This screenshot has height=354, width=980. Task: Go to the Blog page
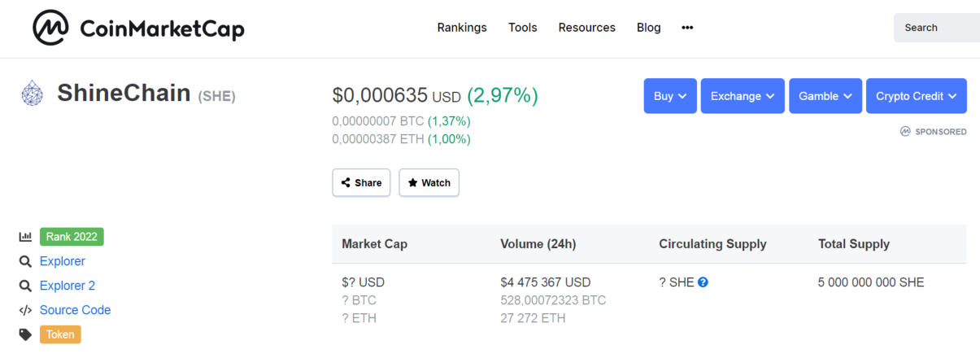click(x=648, y=28)
